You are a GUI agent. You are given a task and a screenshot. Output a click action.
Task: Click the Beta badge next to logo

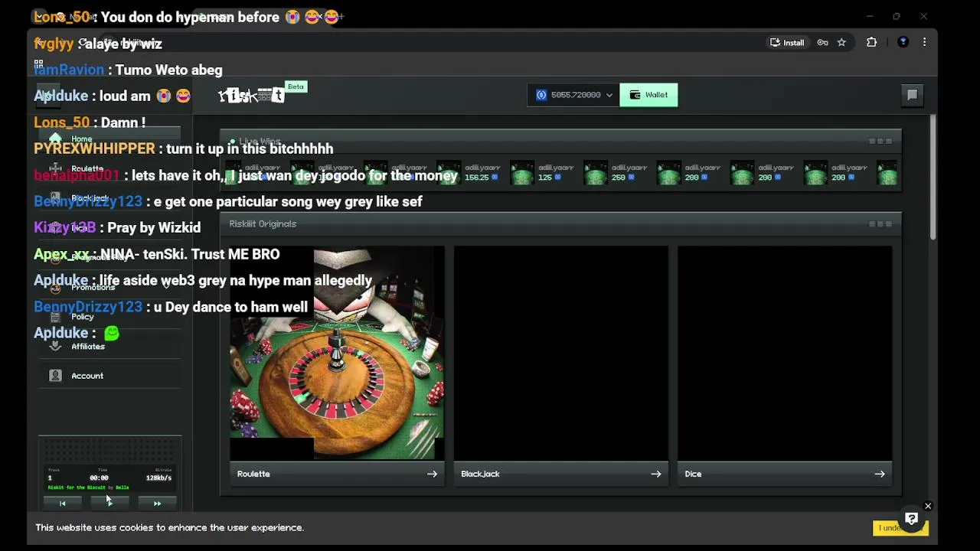tap(296, 86)
